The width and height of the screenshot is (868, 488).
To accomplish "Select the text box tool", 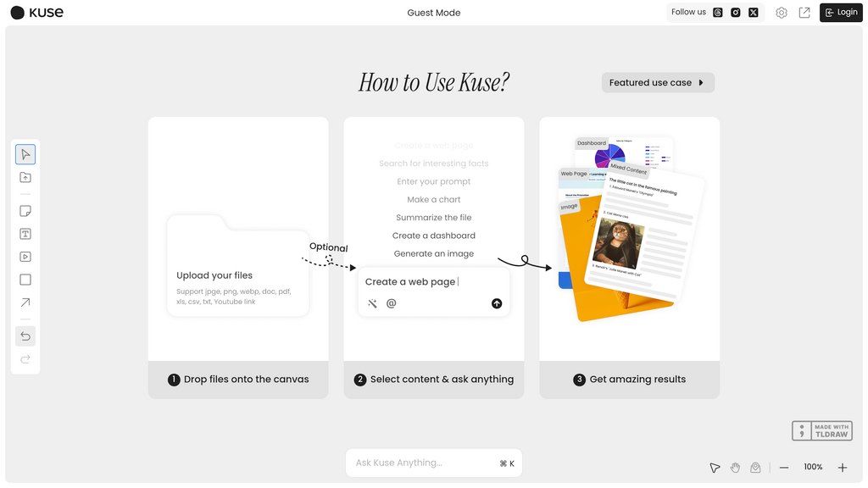I will click(x=25, y=234).
